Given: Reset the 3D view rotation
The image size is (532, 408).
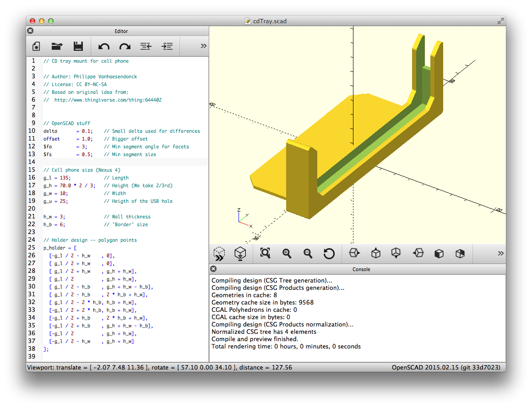Looking at the screenshot, I should (x=329, y=253).
